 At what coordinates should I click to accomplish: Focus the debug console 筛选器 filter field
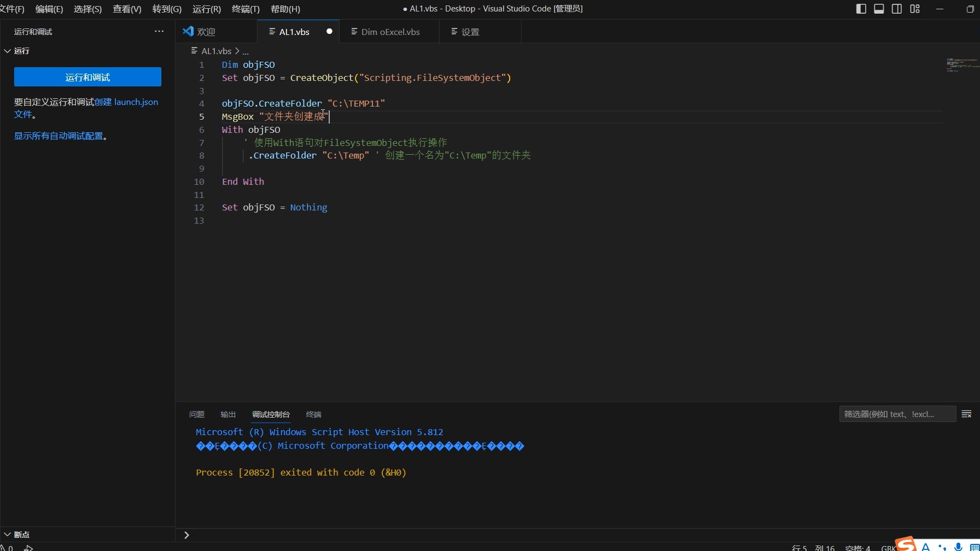click(x=897, y=414)
